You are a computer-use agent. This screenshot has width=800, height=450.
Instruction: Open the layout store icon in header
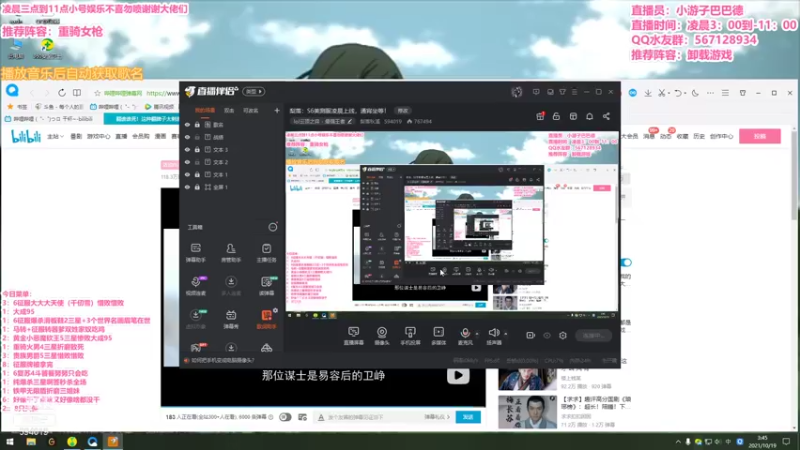point(573,116)
